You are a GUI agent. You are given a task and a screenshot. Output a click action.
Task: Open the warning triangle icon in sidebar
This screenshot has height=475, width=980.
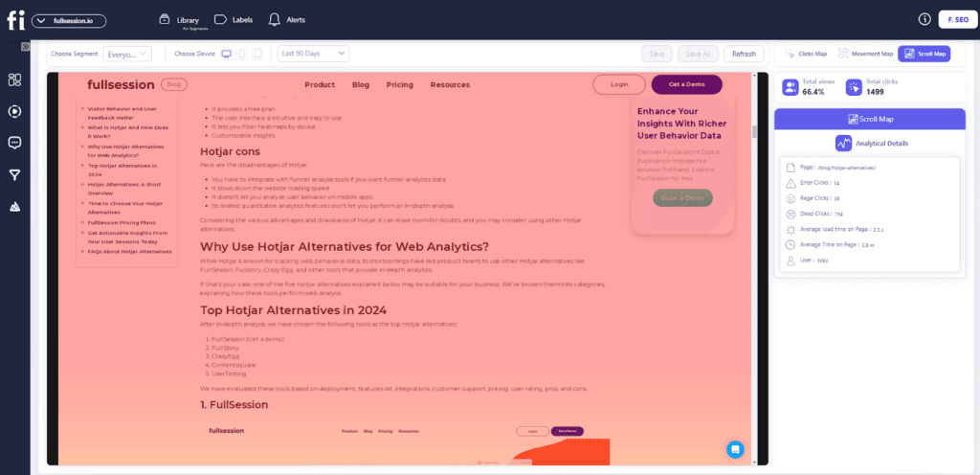(x=14, y=206)
